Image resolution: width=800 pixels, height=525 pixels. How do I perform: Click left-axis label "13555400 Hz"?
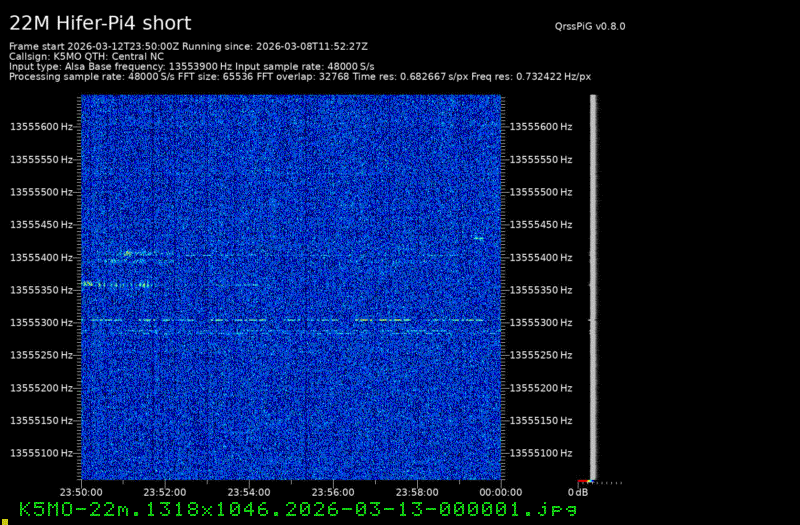[41, 258]
